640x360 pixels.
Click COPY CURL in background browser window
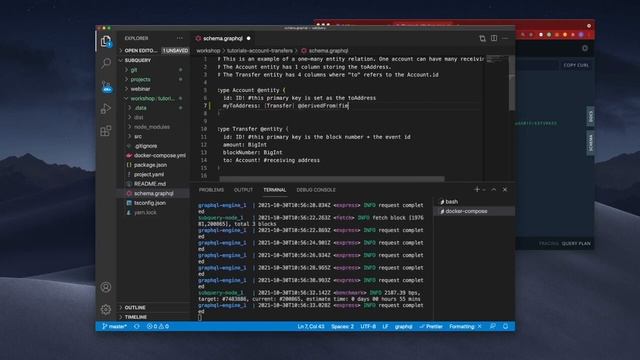click(x=576, y=65)
